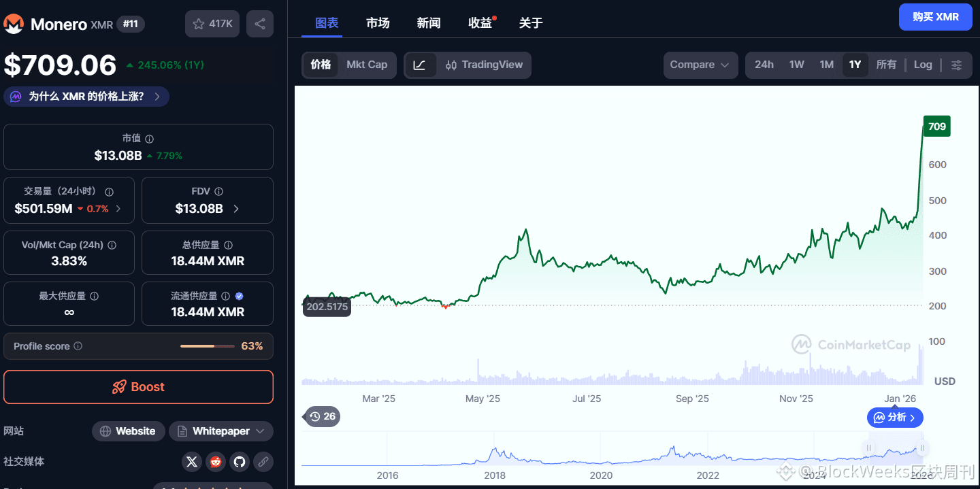Click the history badge showing 26
The width and height of the screenshot is (980, 489).
(x=322, y=416)
